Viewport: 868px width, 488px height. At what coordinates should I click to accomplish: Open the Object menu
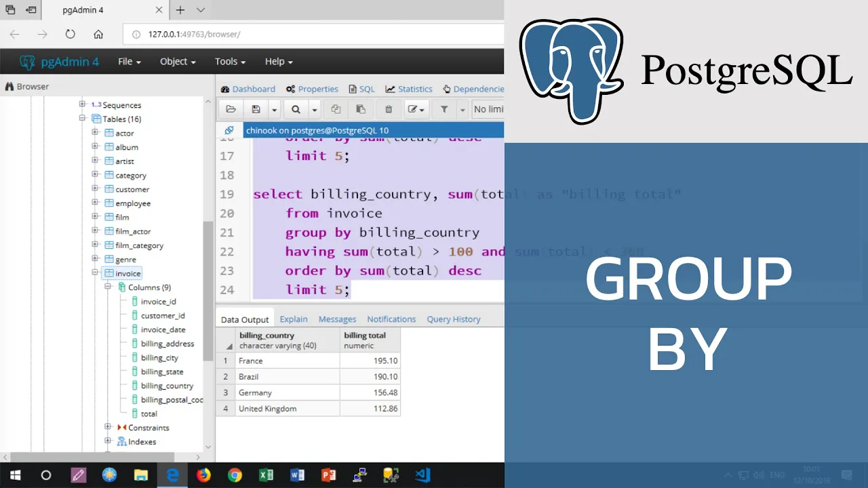[178, 61]
